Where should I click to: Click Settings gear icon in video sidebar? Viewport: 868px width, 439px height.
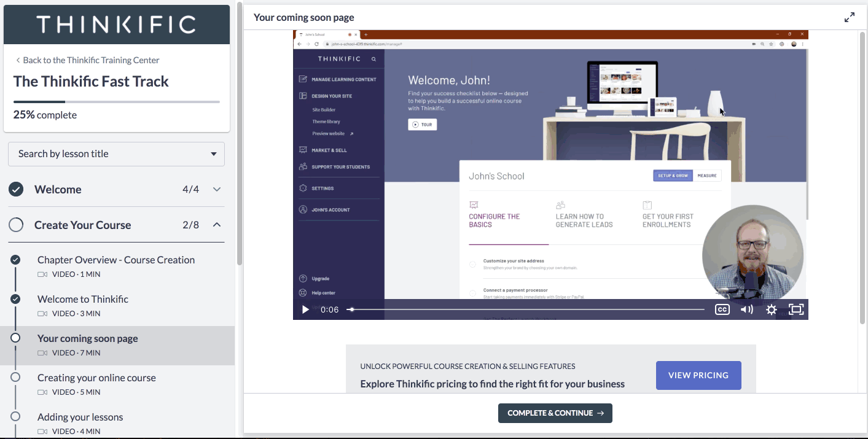coord(303,188)
